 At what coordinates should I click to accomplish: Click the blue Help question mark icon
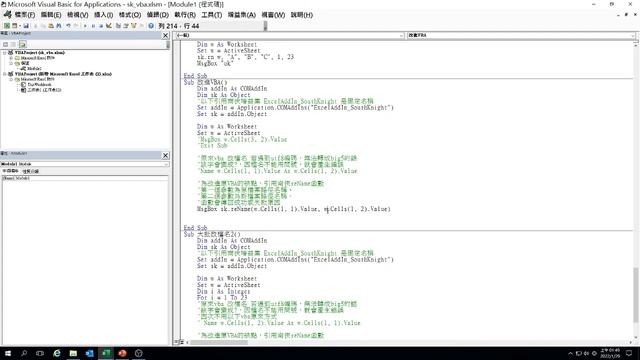151,26
